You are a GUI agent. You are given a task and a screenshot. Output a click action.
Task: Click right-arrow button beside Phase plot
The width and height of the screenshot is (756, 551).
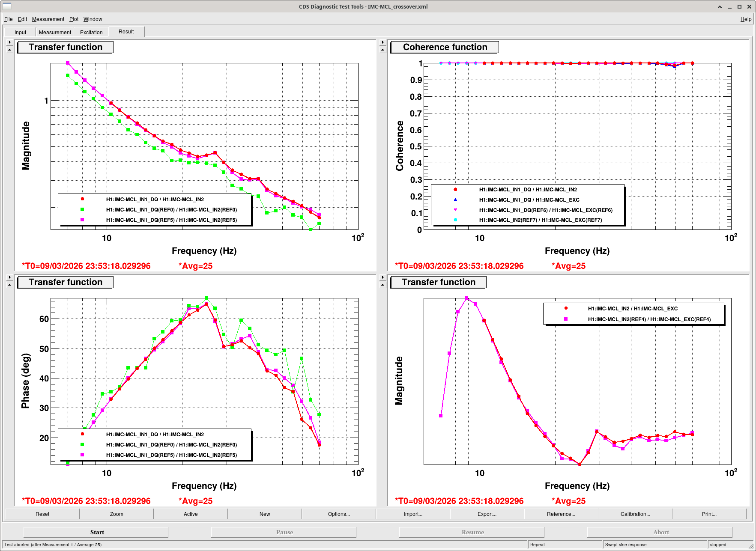(9, 277)
